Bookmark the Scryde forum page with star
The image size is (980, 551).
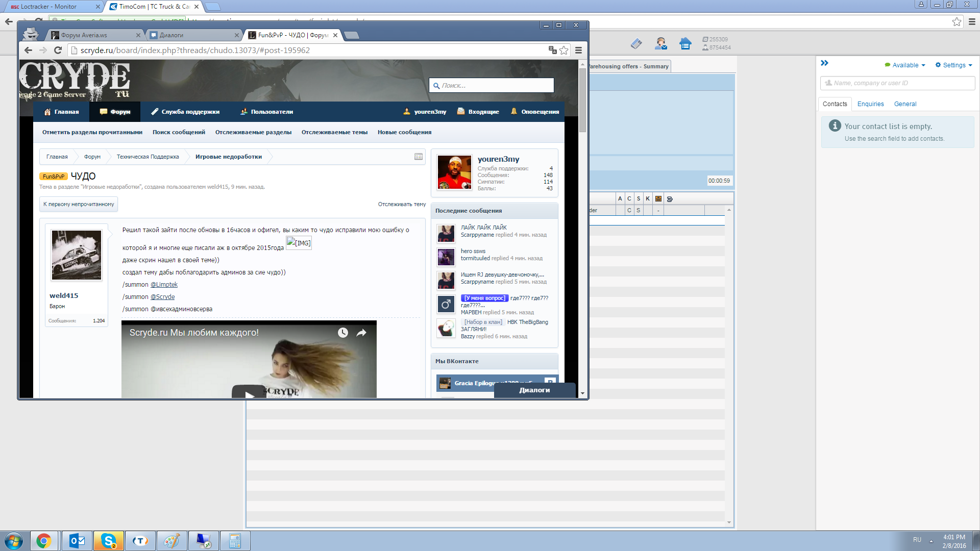pyautogui.click(x=563, y=50)
